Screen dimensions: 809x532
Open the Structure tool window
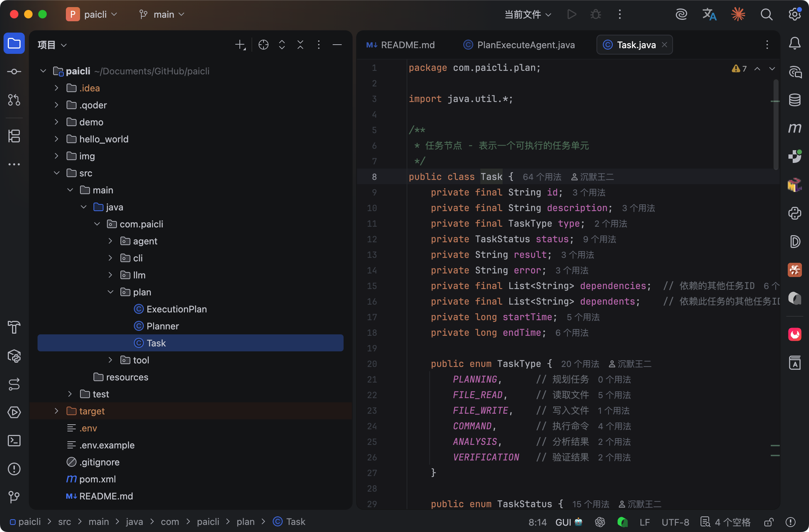[14, 136]
